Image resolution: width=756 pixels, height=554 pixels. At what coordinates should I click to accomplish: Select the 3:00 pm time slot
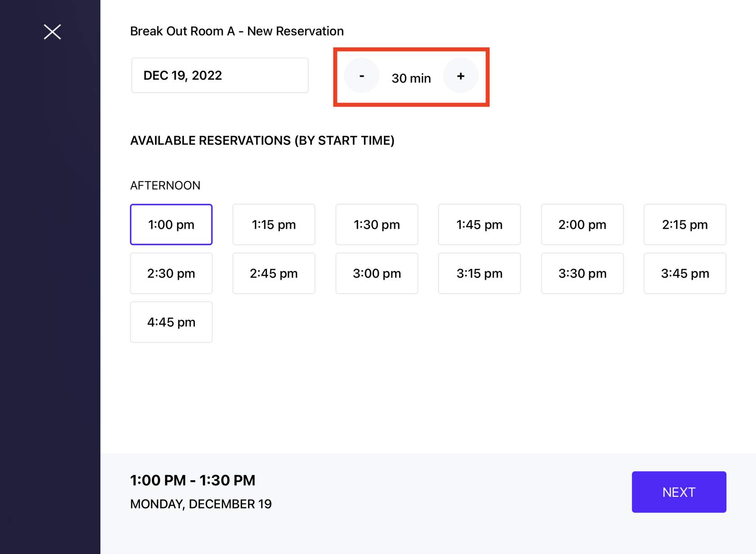[377, 273]
